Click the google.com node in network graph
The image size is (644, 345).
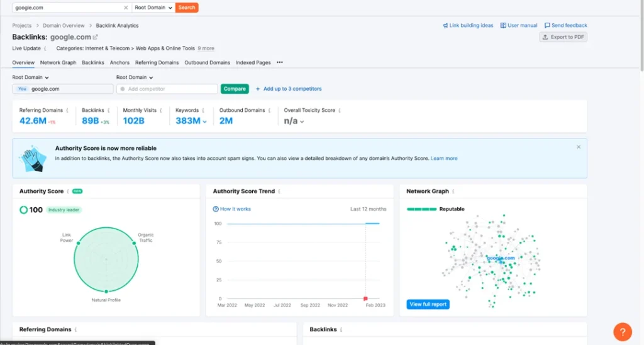501,258
